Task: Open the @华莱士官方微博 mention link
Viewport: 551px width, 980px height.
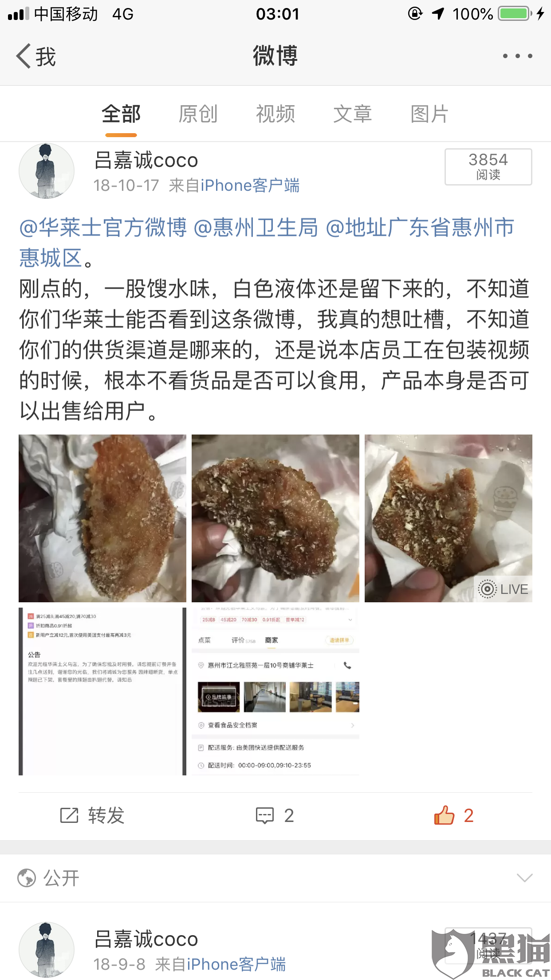Action: click(103, 228)
